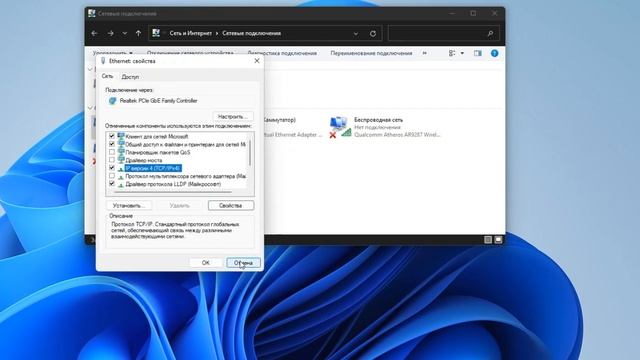Image resolution: width=640 pixels, height=360 pixels.
Task: Expand the address bar history dropdown
Action: [356, 33]
